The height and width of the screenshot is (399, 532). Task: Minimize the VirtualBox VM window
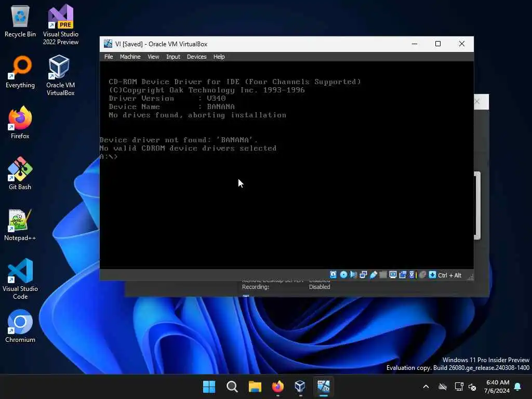(x=415, y=44)
